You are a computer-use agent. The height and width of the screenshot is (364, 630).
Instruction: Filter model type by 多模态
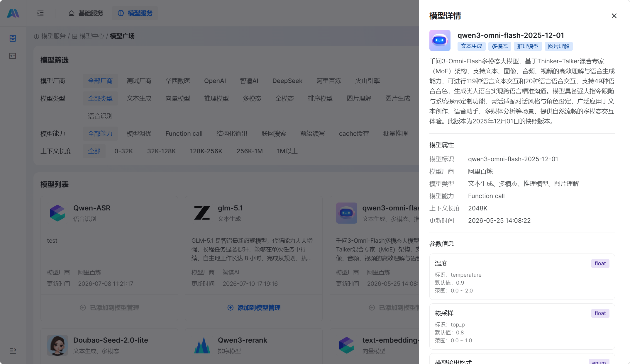click(x=252, y=98)
